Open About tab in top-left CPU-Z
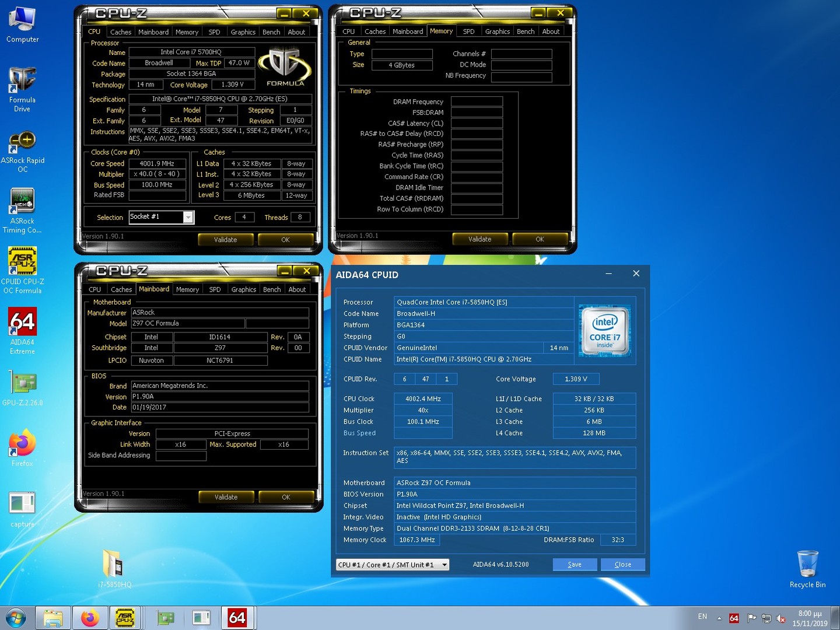 [296, 32]
